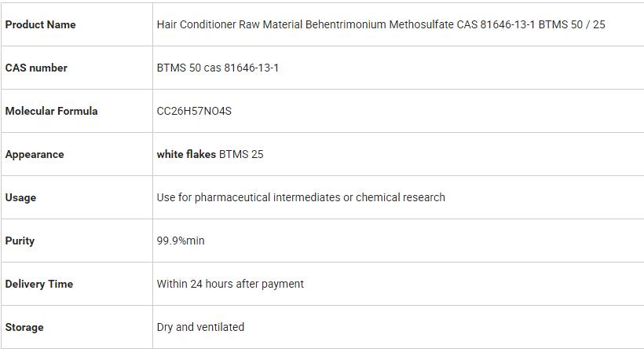Click the purity value '99.9%min'
Viewport: 644px width, 349px height.
click(181, 241)
